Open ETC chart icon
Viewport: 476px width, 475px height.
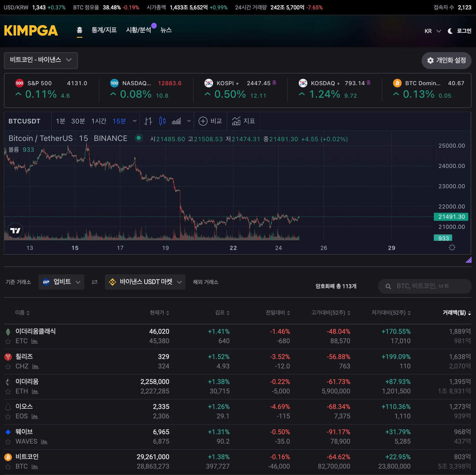[35, 341]
